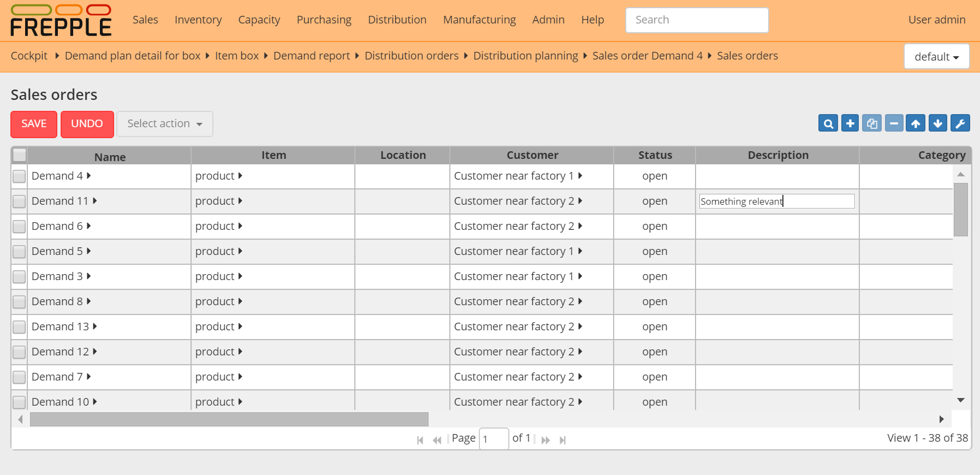
Task: Expand the default scenario dropdown
Action: tap(936, 57)
